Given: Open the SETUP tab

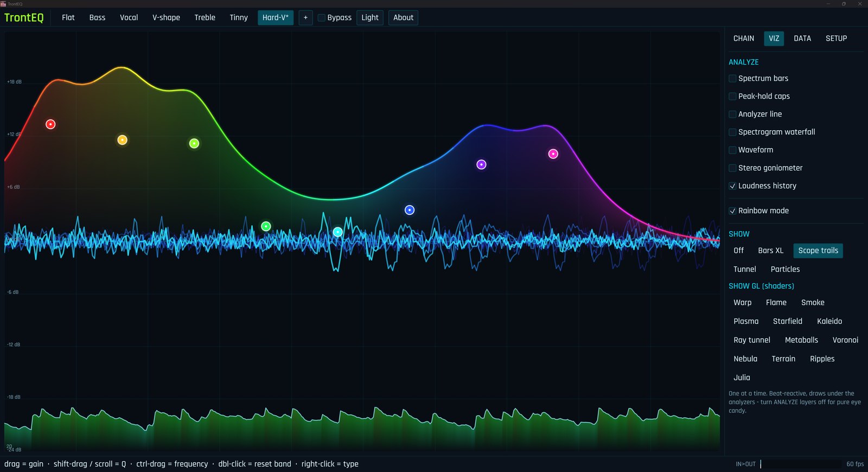Looking at the screenshot, I should pos(836,39).
